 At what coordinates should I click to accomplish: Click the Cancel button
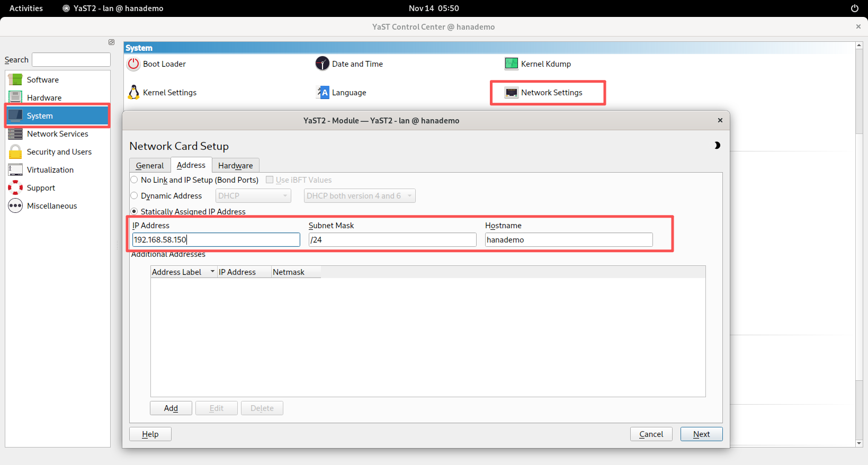click(x=651, y=434)
